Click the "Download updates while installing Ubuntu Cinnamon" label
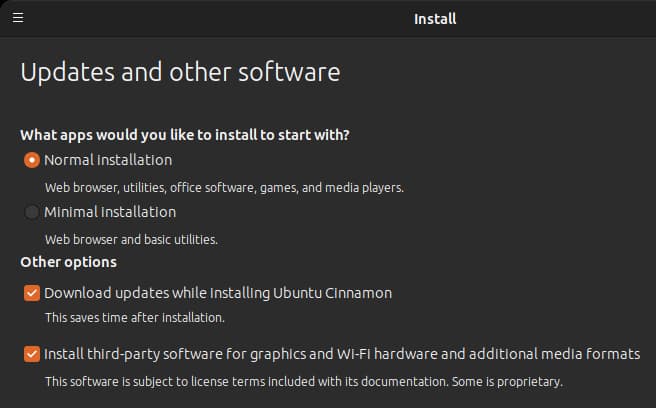The height and width of the screenshot is (408, 656). tap(218, 293)
